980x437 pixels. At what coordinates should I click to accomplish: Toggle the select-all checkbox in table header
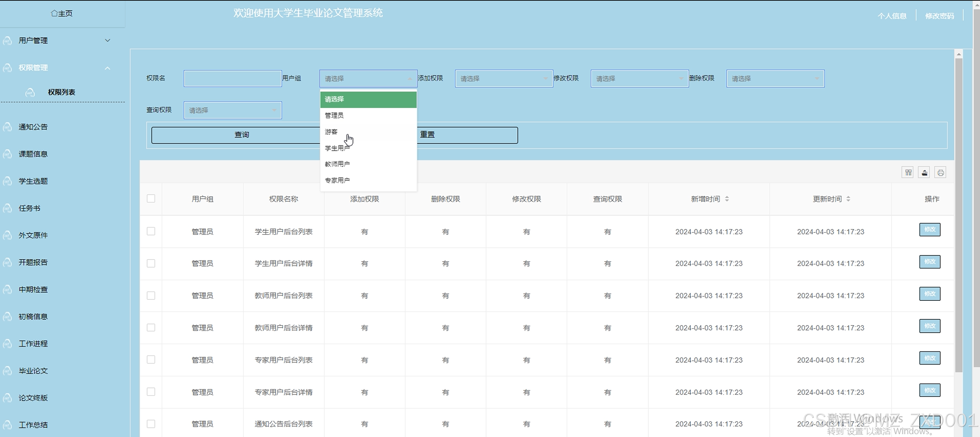tap(151, 198)
